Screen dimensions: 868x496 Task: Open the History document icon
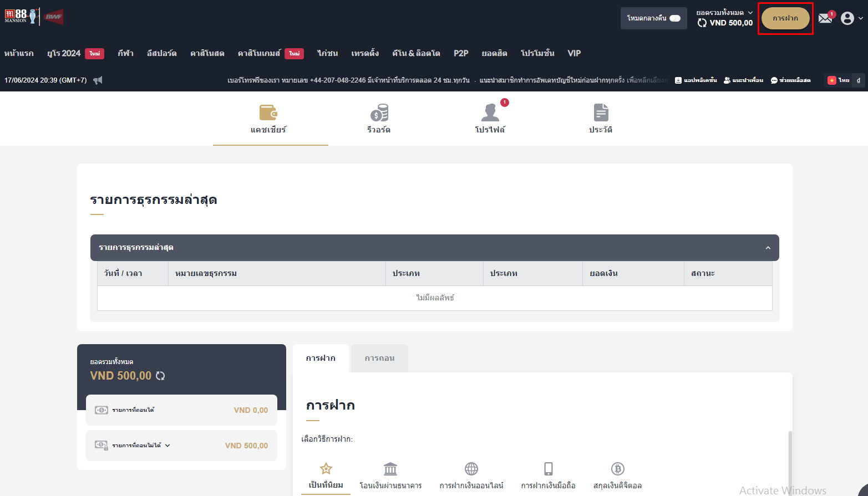(x=601, y=113)
